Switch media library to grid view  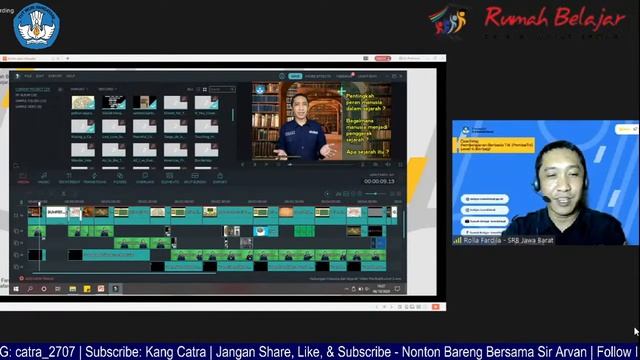click(204, 89)
